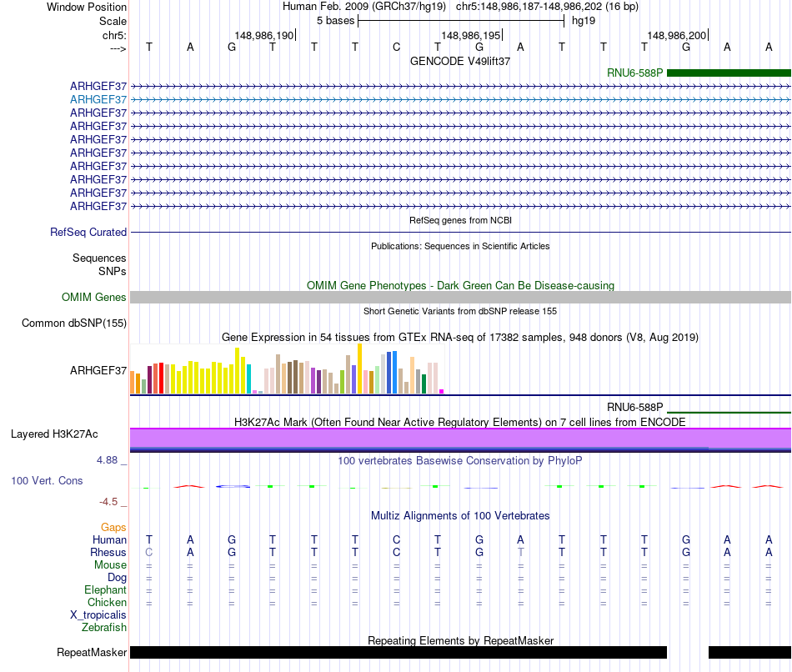Screen dimensions: 792x672
Task: Select the Human alignment row label
Action: tap(109, 540)
